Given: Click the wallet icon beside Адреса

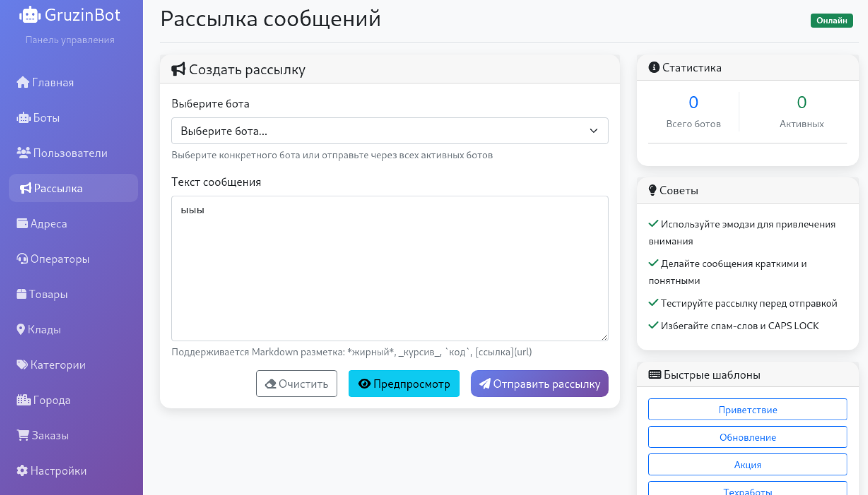Looking at the screenshot, I should tap(22, 223).
